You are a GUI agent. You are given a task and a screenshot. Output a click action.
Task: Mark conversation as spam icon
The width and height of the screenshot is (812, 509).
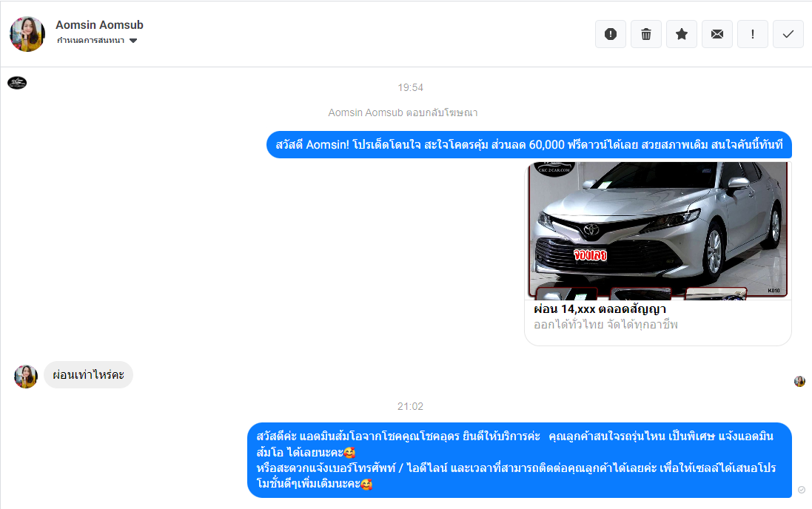point(611,34)
